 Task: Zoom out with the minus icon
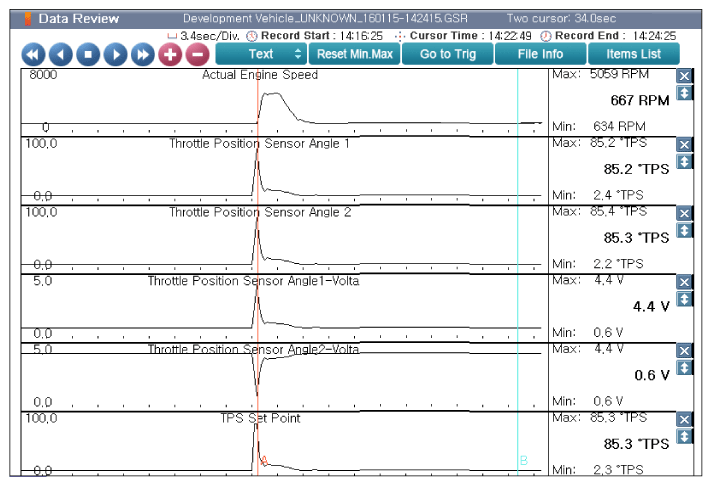coord(197,54)
